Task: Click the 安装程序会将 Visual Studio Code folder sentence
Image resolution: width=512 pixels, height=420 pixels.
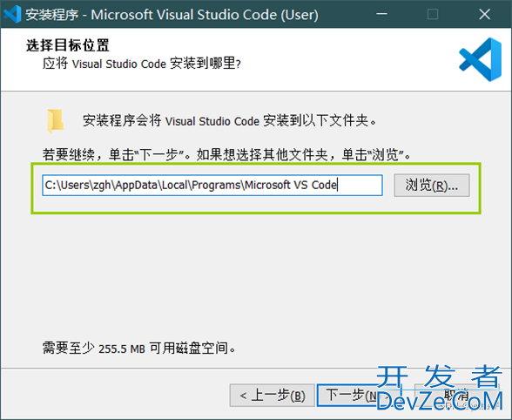Action: click(229, 120)
